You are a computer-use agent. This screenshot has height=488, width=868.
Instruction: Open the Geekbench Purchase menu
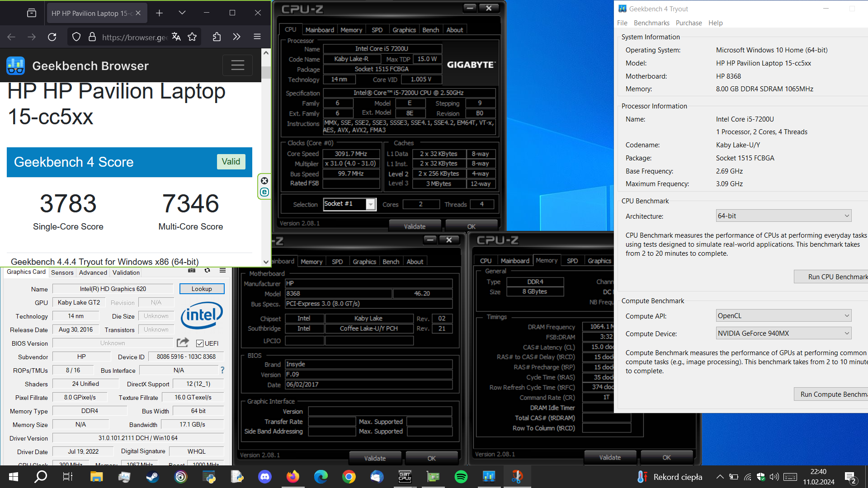(689, 23)
